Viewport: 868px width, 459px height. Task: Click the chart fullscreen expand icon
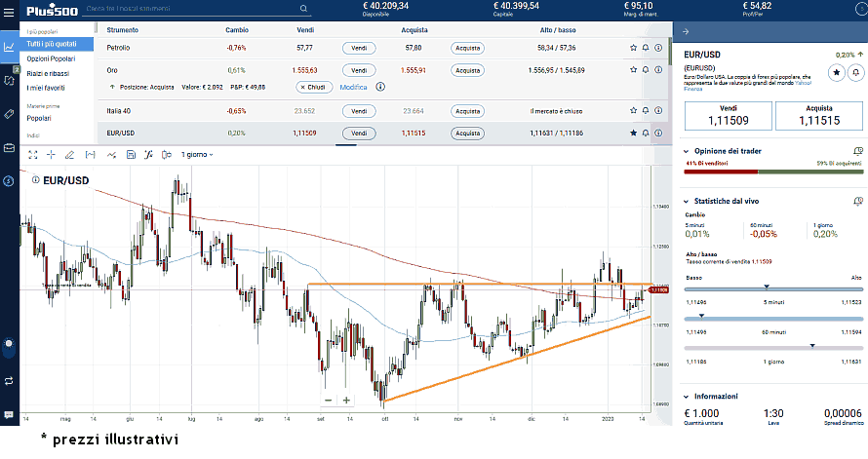(32, 154)
